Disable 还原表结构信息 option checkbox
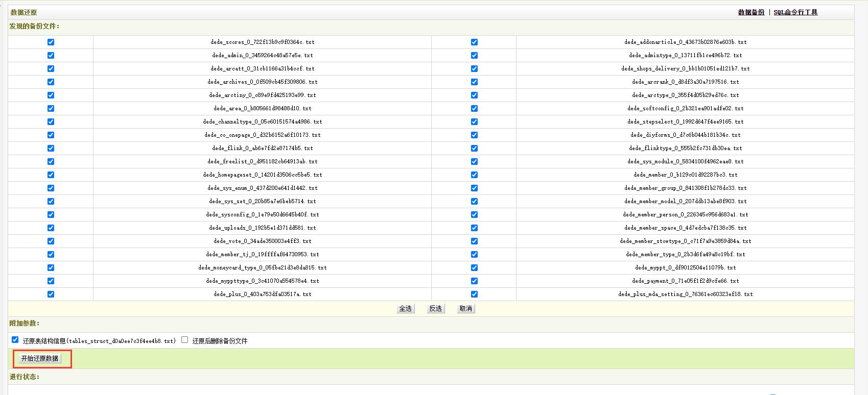Image resolution: width=868 pixels, height=395 pixels. (15, 340)
